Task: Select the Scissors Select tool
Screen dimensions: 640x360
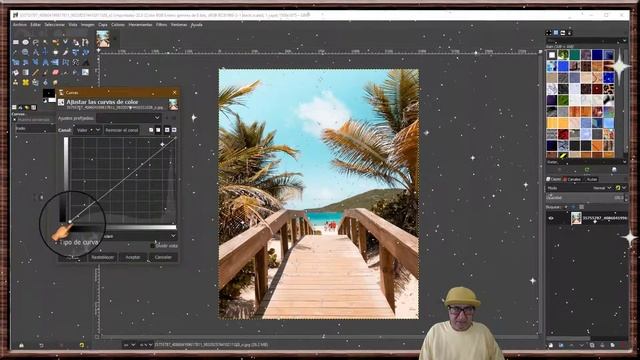Action: pos(65,42)
